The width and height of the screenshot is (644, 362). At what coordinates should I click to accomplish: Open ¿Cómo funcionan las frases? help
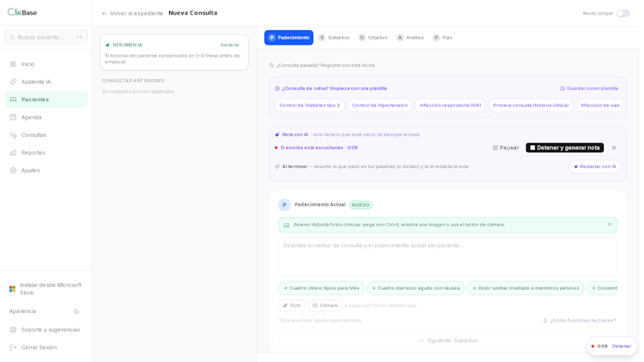coord(579,321)
